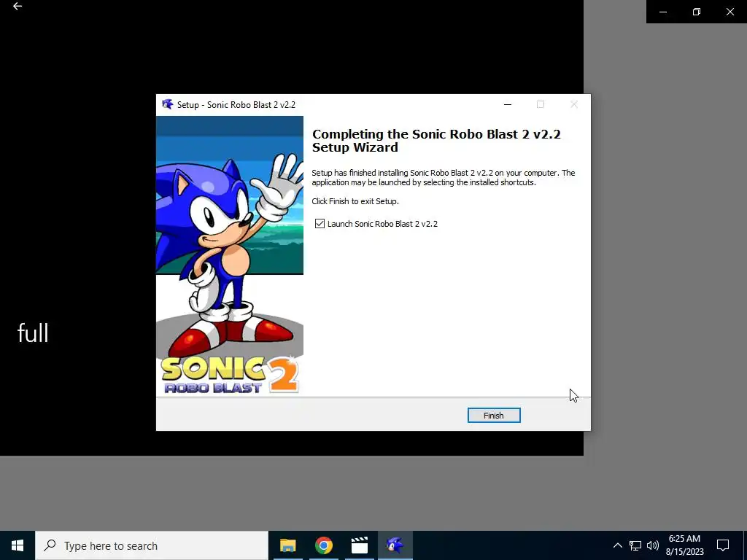Close the outer viewer window
The height and width of the screenshot is (560, 747).
click(x=729, y=12)
